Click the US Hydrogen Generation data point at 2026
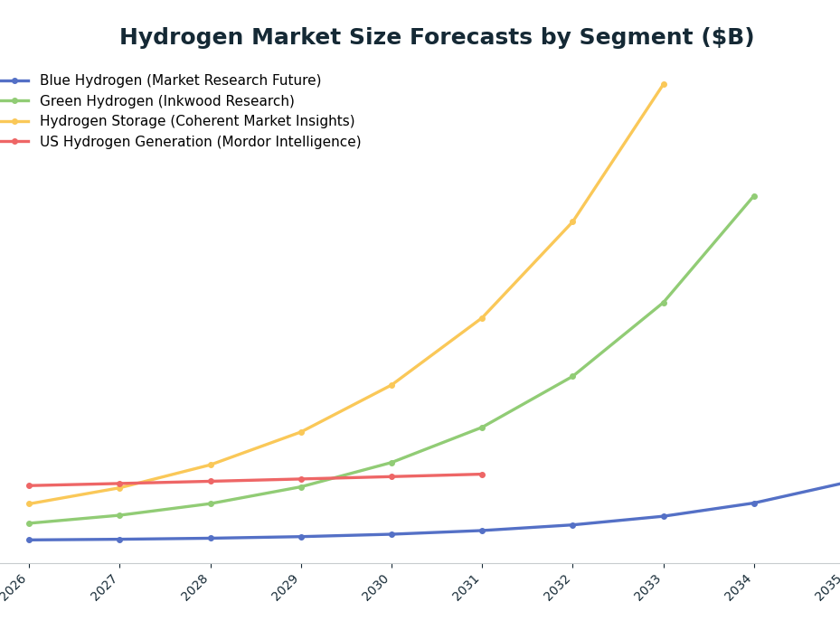Image resolution: width=840 pixels, height=630 pixels. tap(30, 486)
